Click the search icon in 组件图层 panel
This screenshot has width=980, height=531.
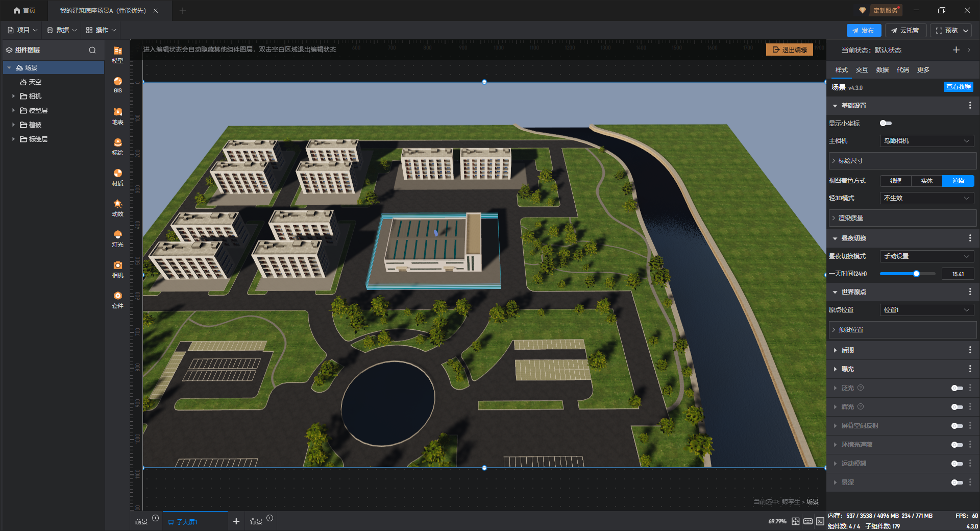click(92, 50)
